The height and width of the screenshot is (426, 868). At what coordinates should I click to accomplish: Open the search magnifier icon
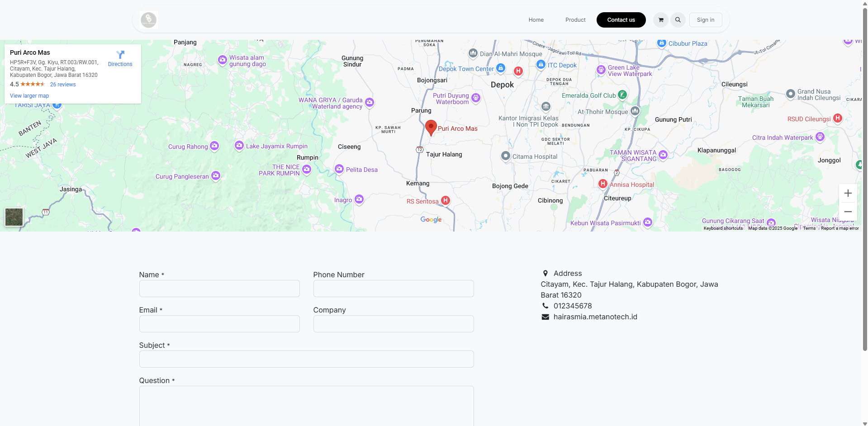678,20
